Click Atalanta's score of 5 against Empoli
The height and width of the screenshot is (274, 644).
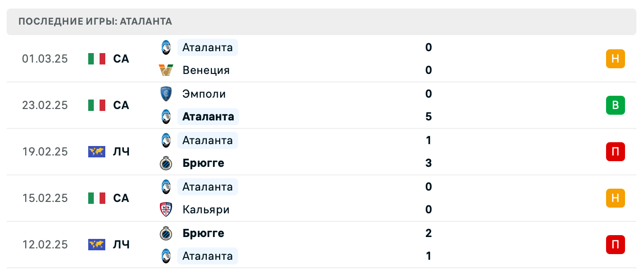429,117
